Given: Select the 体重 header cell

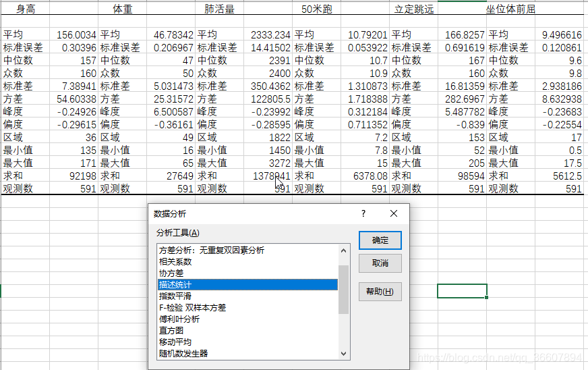Looking at the screenshot, I should tap(123, 9).
